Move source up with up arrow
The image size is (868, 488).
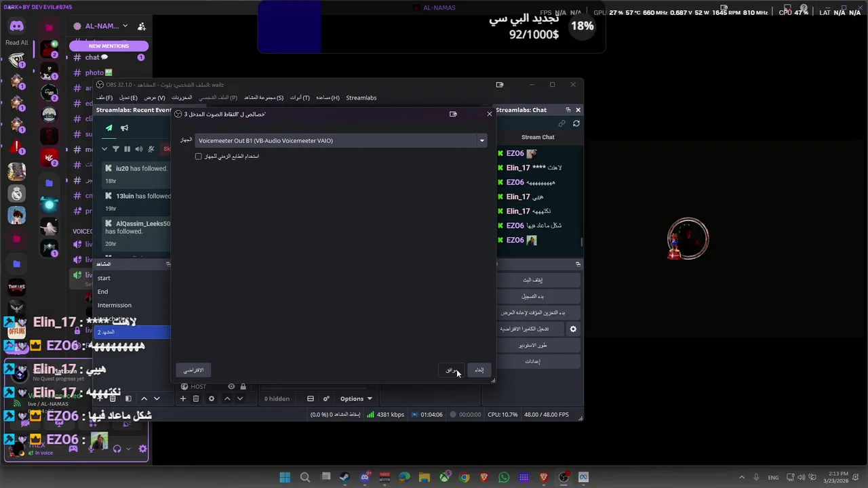coord(227,399)
